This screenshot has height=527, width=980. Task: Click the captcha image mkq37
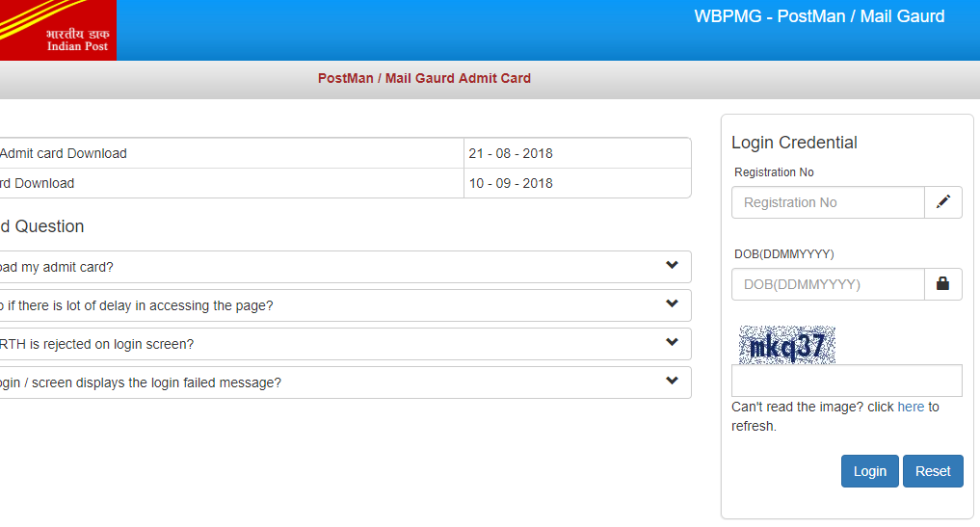tap(787, 345)
